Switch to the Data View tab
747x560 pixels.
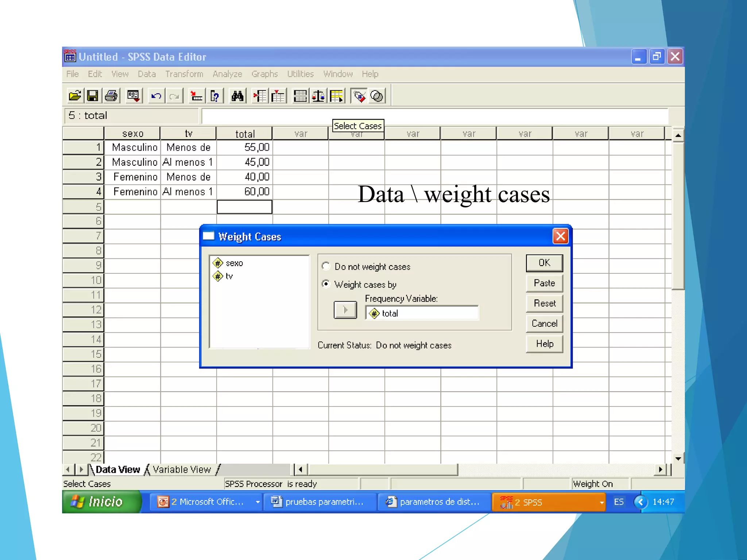(117, 470)
